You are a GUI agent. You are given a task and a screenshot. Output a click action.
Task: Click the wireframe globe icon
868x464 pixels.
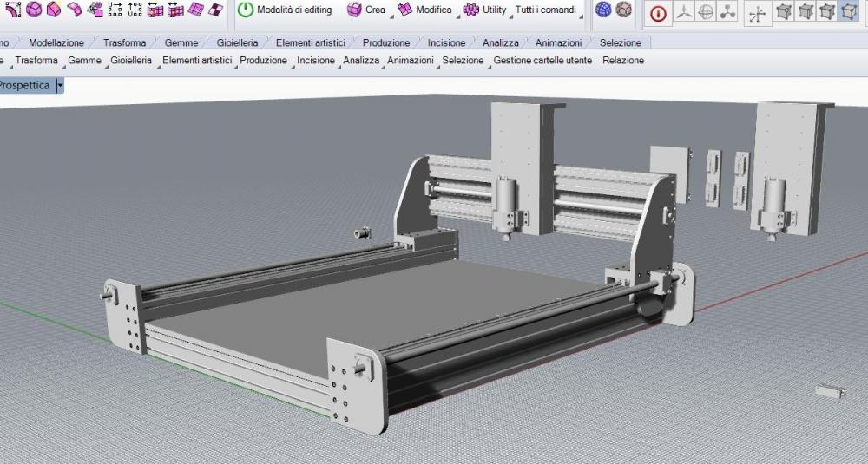point(706,13)
